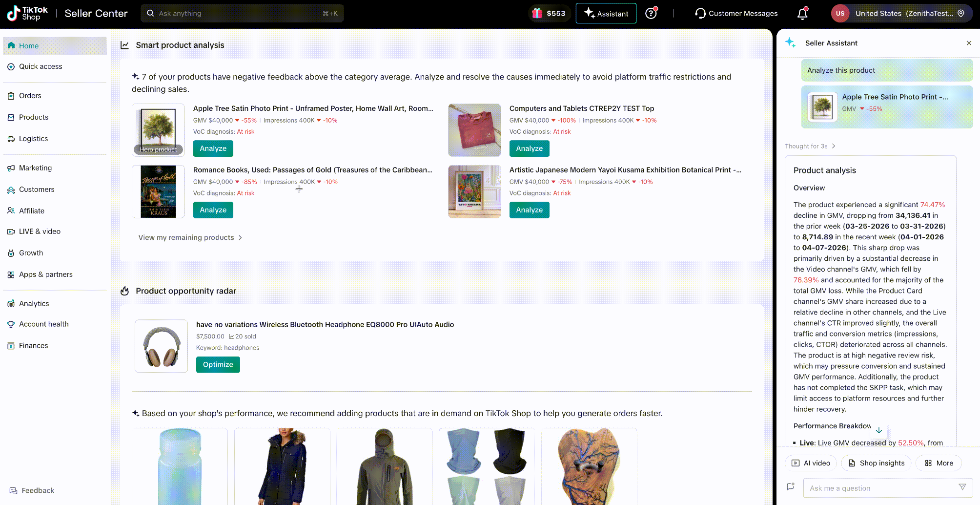980x505 pixels.
Task: Click the Apps & partners grid icon
Action: 11,274
